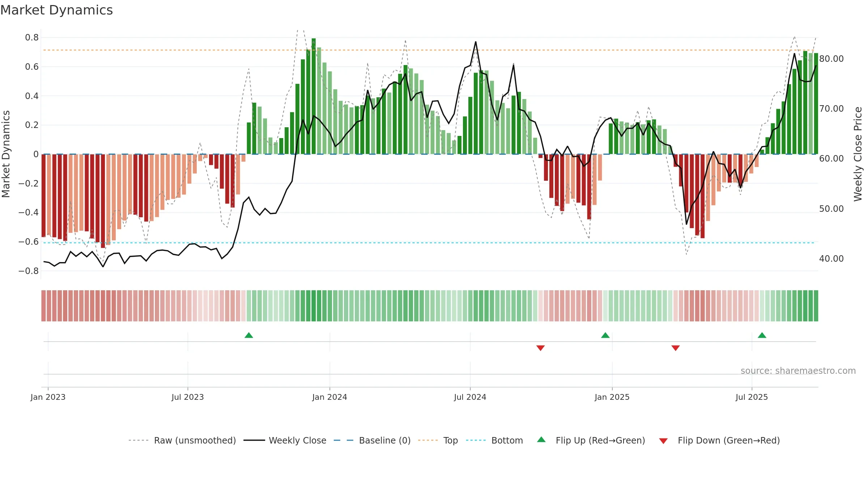Click the −0.4 left axis tick label
This screenshot has width=868, height=488.
(29, 212)
